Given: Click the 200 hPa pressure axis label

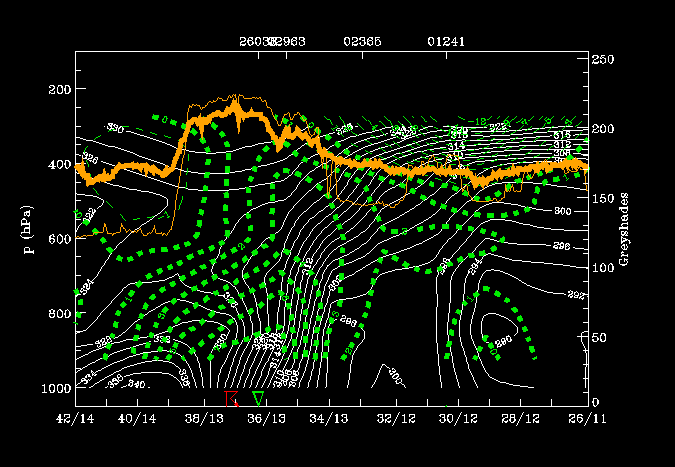Looking at the screenshot, I should tap(58, 90).
